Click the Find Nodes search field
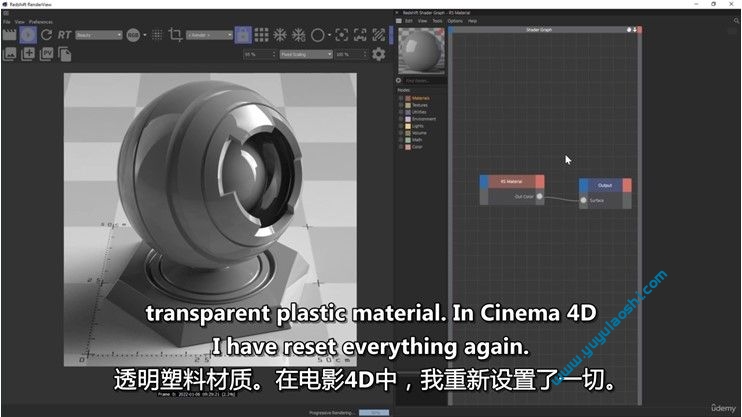The height and width of the screenshot is (417, 742). click(x=424, y=81)
